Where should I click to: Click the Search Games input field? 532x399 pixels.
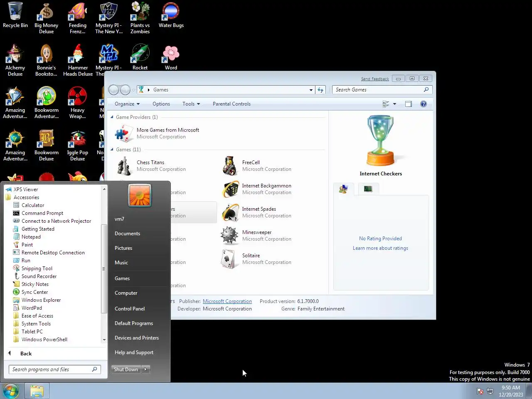377,90
